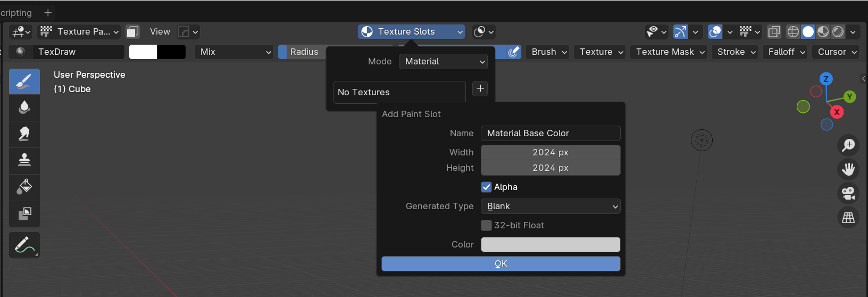Image resolution: width=868 pixels, height=297 pixels.
Task: Select the Draw brush tool
Action: click(24, 81)
